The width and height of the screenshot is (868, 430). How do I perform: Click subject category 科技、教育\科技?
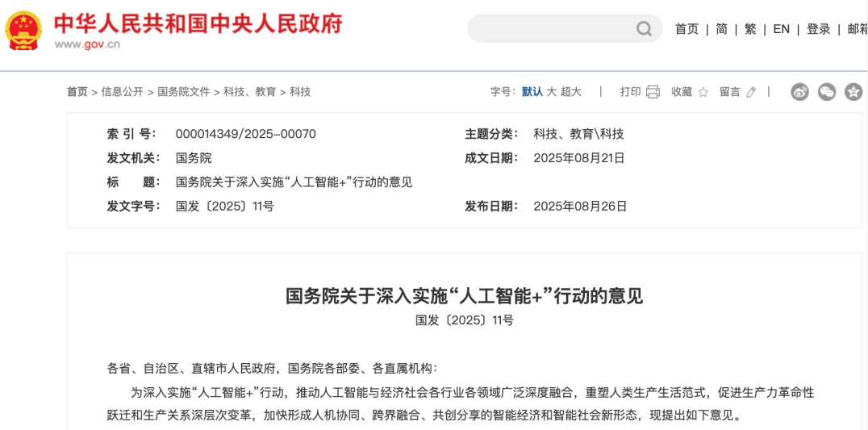coord(578,134)
